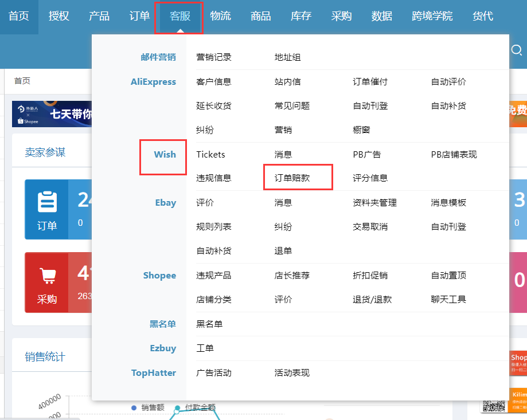The image size is (527, 420).
Task: Open Shopee 店长推荐
Action: point(292,276)
